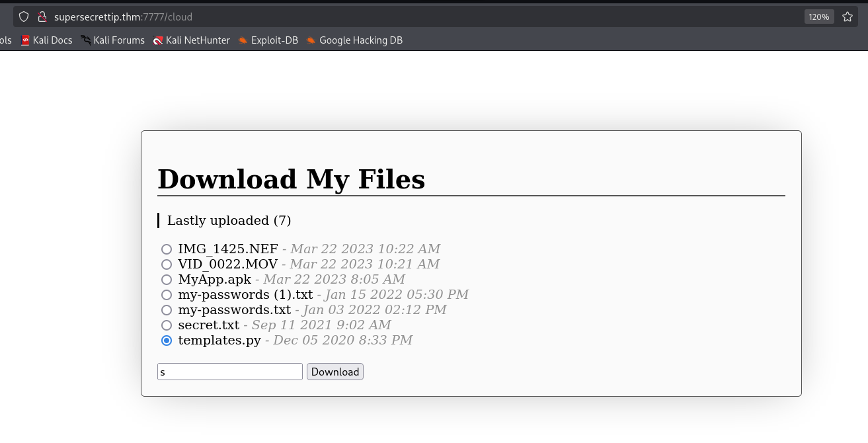Click the Download My Files heading
This screenshot has height=443, width=868.
291,179
